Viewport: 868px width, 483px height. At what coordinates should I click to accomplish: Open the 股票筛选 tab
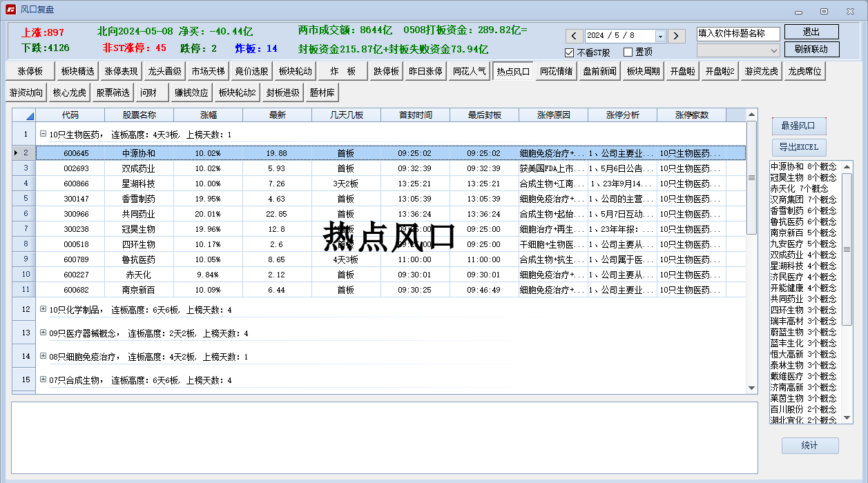click(113, 92)
